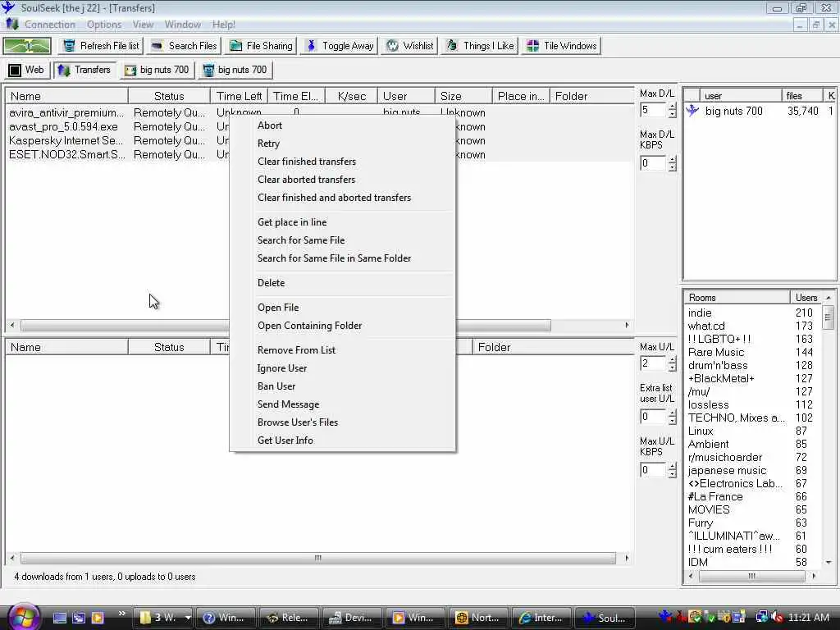Click the Refresh File list toolbar button
This screenshot has width=840, height=630.
click(101, 46)
